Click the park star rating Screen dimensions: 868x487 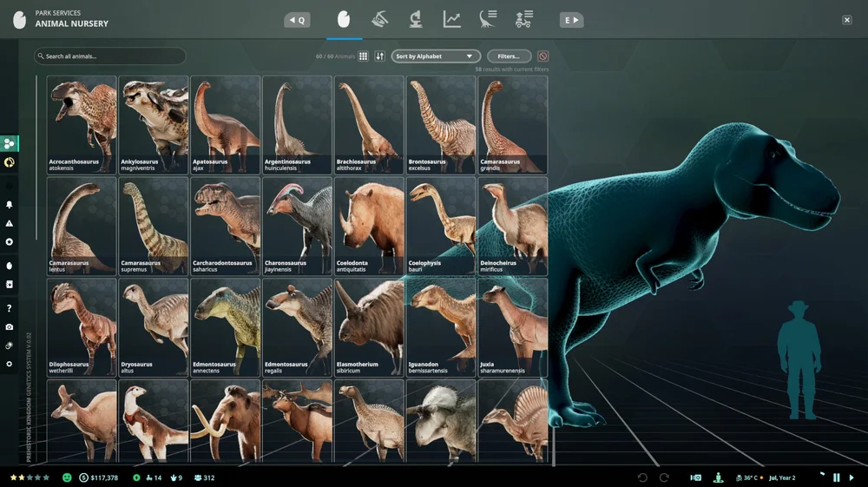click(x=30, y=477)
